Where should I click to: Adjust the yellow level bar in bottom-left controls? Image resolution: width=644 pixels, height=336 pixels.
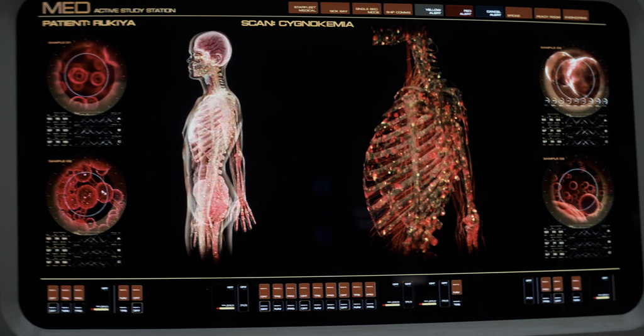click(x=100, y=308)
